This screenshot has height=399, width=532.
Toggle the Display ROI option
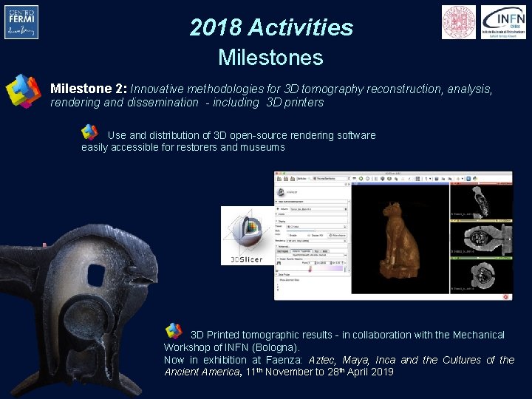point(316,235)
